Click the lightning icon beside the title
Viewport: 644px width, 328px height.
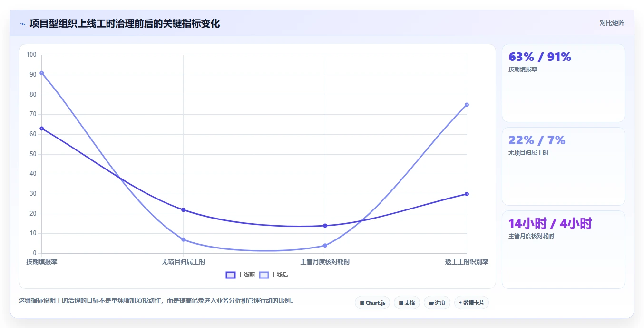click(22, 24)
